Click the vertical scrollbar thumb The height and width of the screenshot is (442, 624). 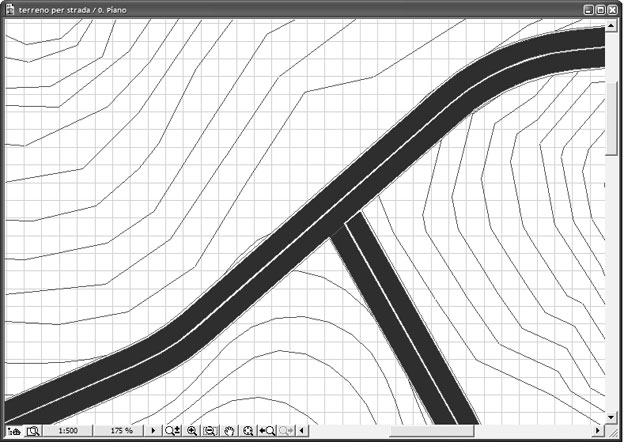coord(612,120)
